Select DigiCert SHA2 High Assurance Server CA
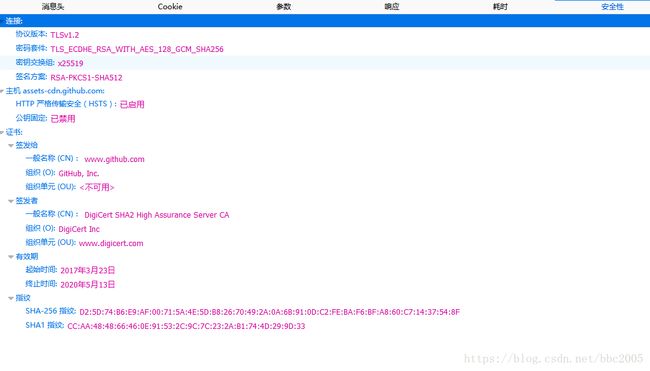650x371 pixels. pyautogui.click(x=157, y=215)
